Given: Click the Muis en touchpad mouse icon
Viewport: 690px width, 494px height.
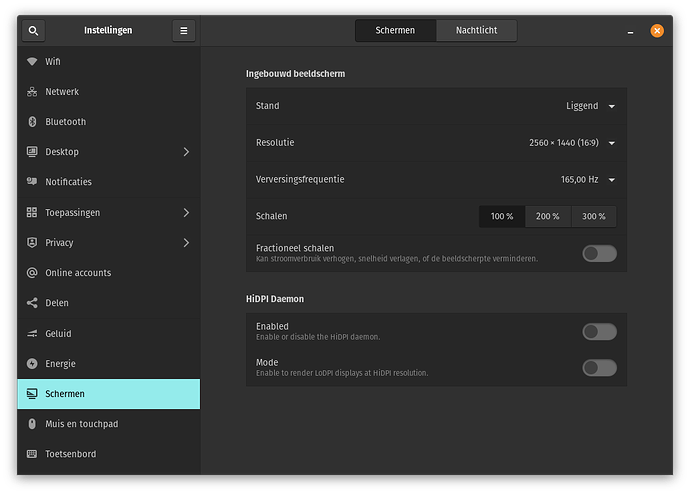Looking at the screenshot, I should click(x=32, y=424).
